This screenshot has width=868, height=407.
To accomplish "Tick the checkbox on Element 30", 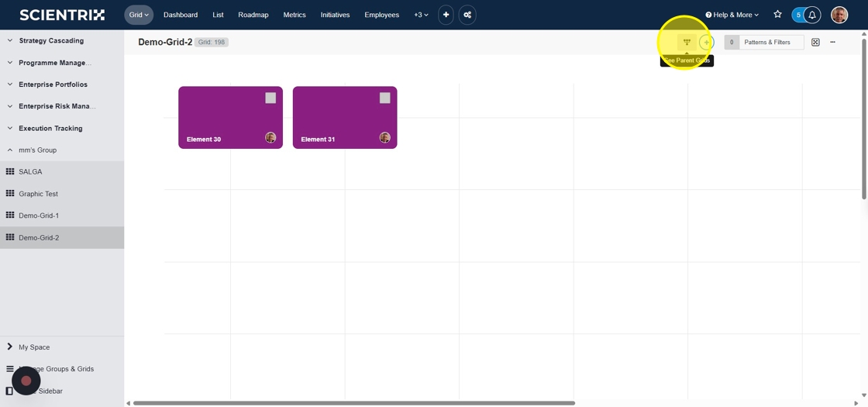I will click(270, 98).
